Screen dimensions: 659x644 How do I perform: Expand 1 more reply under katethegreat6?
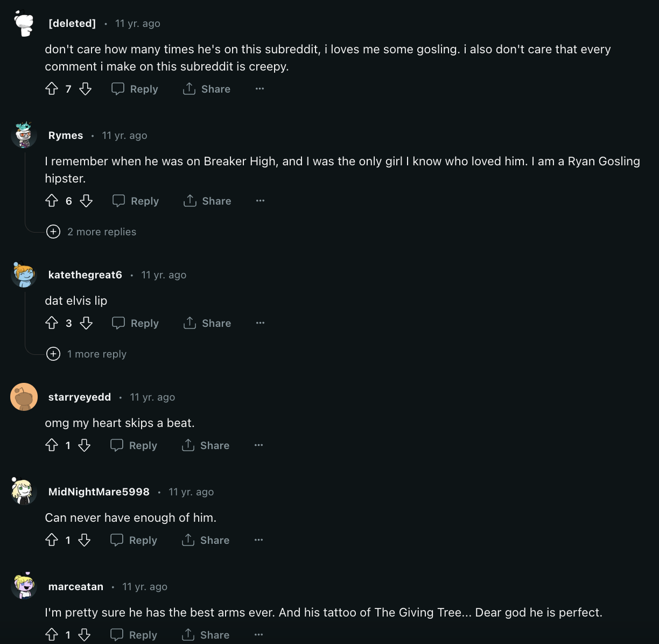coord(87,354)
